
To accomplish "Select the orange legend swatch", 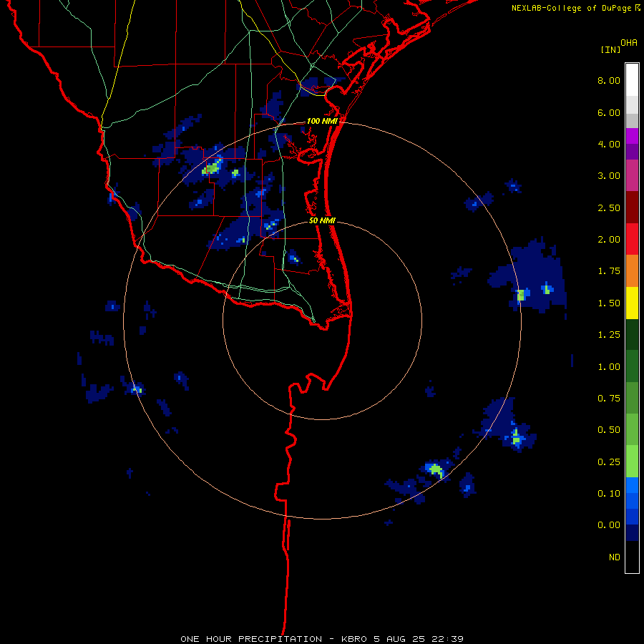I will click(632, 271).
